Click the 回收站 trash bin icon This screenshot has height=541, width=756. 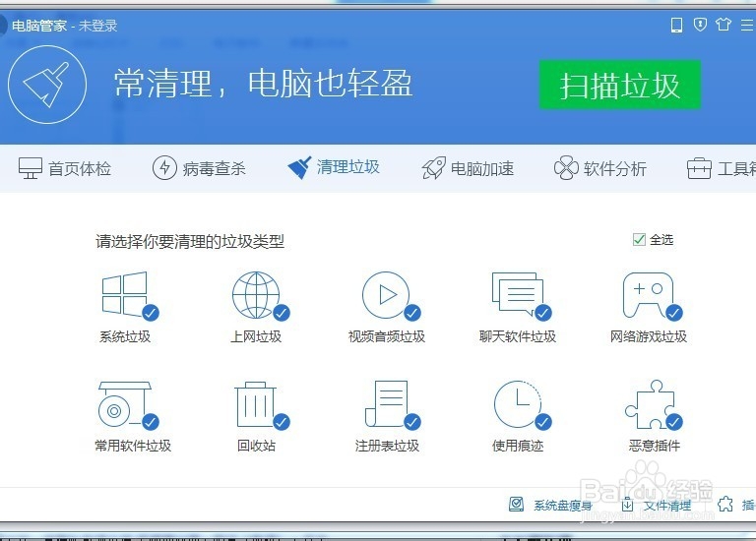point(256,403)
